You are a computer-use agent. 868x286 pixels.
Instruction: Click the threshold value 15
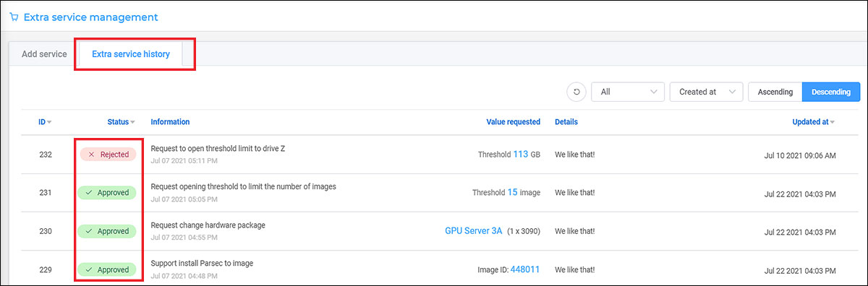[x=512, y=193]
